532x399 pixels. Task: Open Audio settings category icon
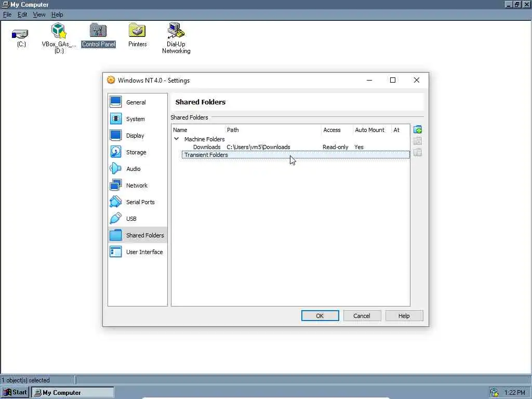pyautogui.click(x=116, y=169)
